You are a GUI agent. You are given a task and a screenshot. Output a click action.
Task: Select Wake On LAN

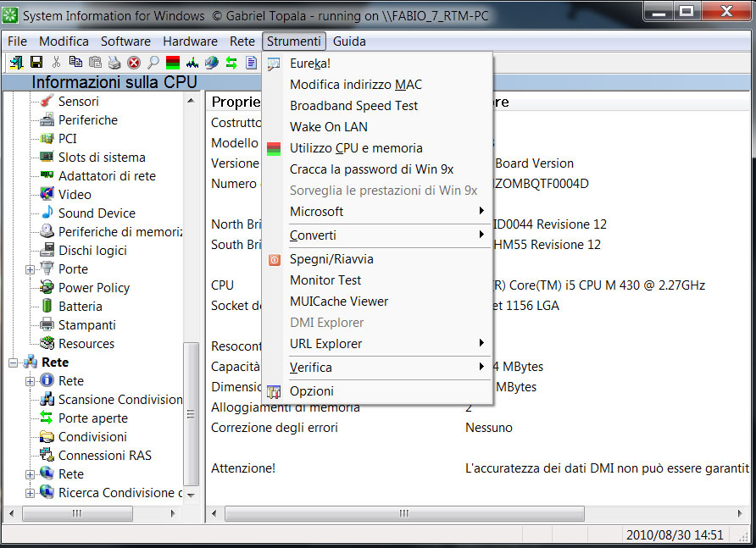click(x=377, y=127)
